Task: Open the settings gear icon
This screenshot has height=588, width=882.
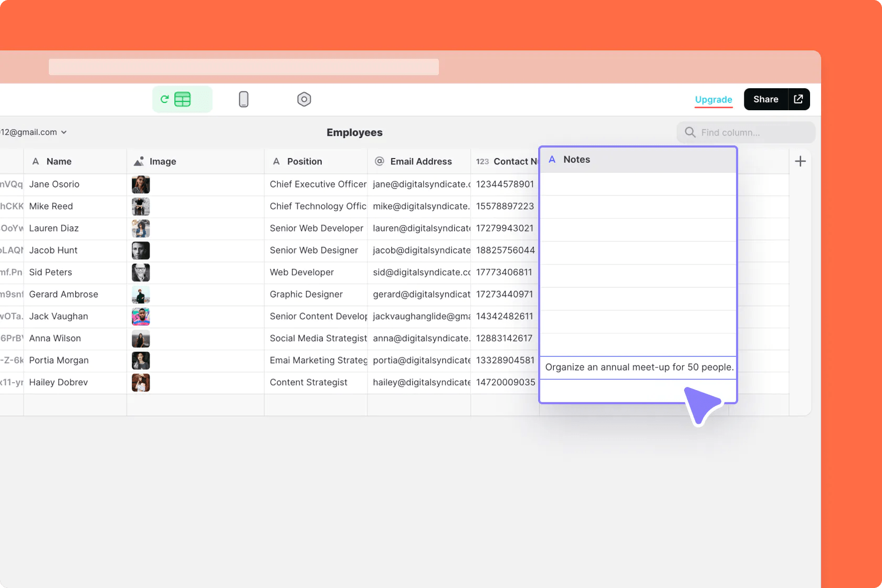Action: point(304,99)
